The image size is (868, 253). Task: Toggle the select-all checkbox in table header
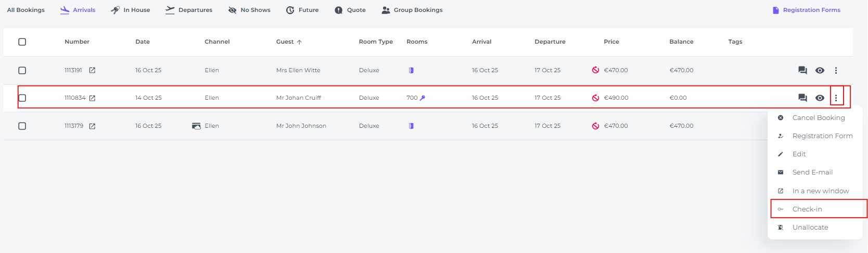[x=22, y=42]
